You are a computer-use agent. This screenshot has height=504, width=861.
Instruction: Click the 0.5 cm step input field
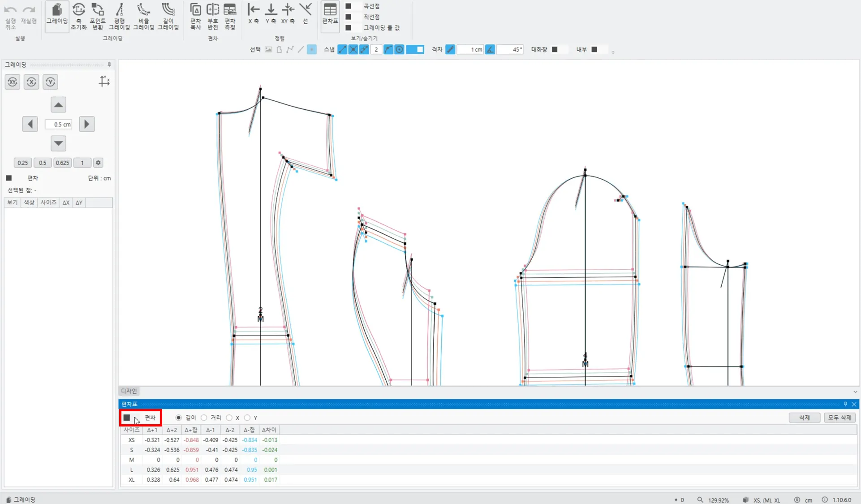[x=59, y=125]
